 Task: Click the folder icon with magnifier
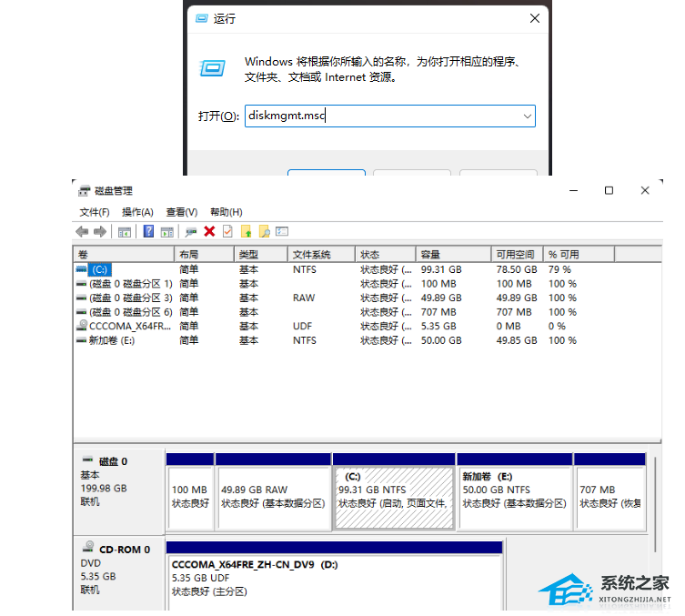[x=264, y=232]
